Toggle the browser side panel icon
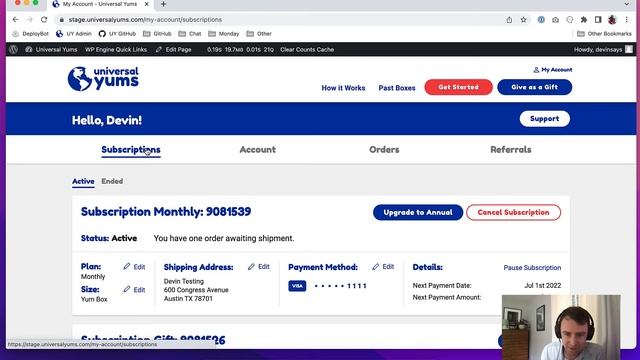Screen dimensions: 640x360 point(598,20)
